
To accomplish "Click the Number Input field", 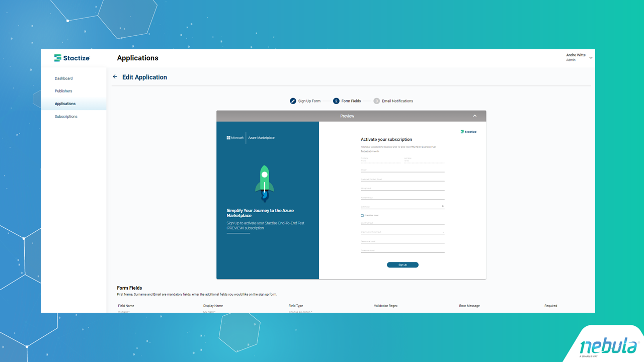I will (403, 198).
